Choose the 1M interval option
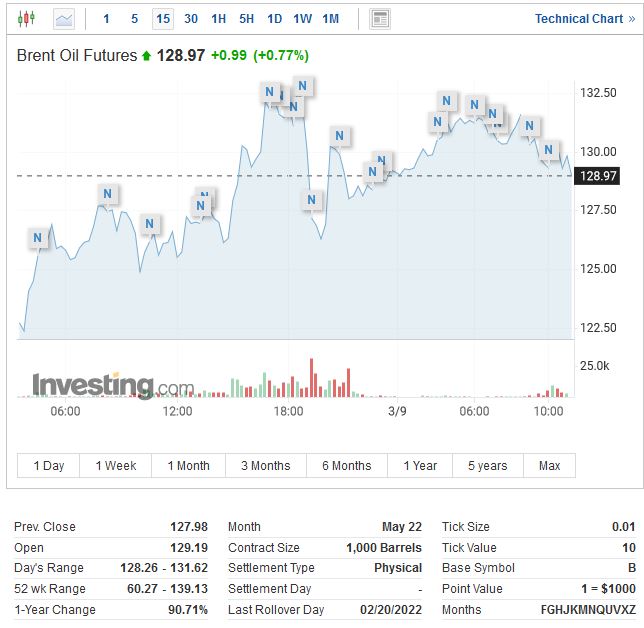The width and height of the screenshot is (644, 628). point(331,18)
